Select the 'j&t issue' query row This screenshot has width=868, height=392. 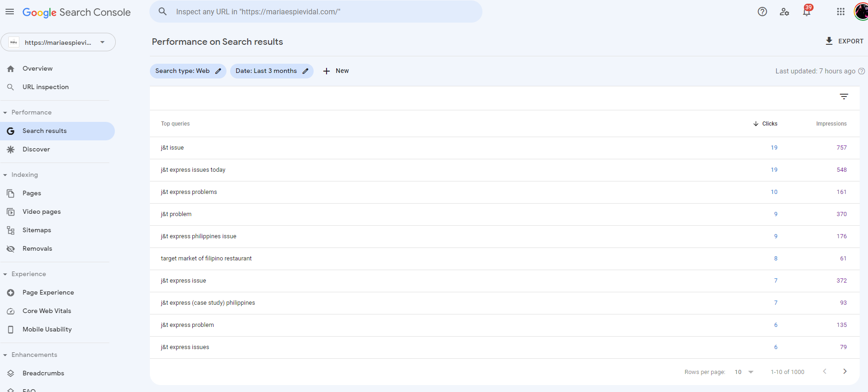coord(505,148)
